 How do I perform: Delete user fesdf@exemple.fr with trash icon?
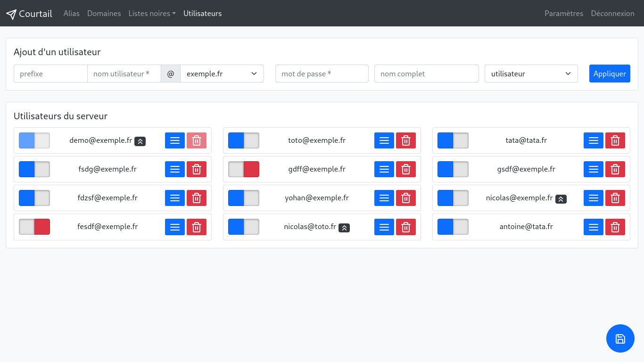(x=197, y=227)
